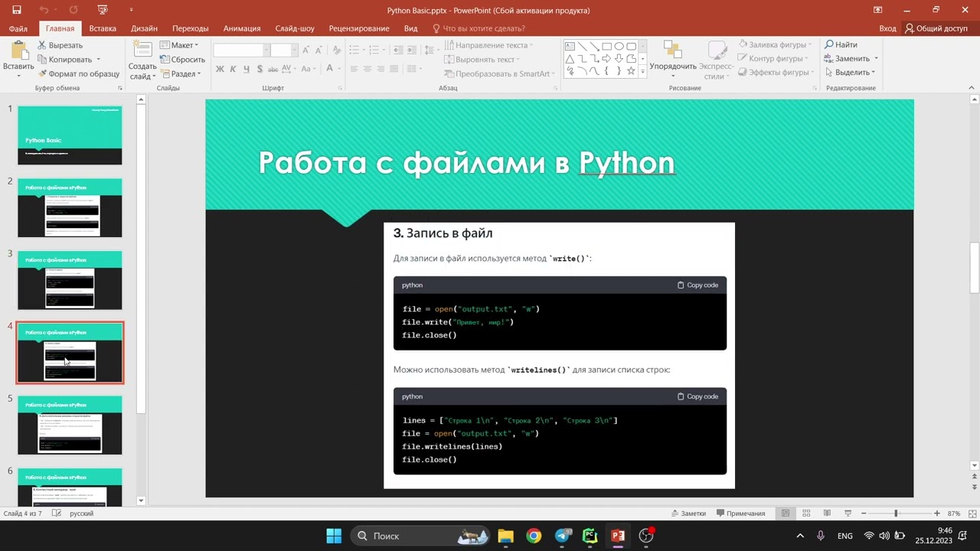Toggle bold Ж formatting
This screenshot has height=551, width=980.
[x=220, y=69]
